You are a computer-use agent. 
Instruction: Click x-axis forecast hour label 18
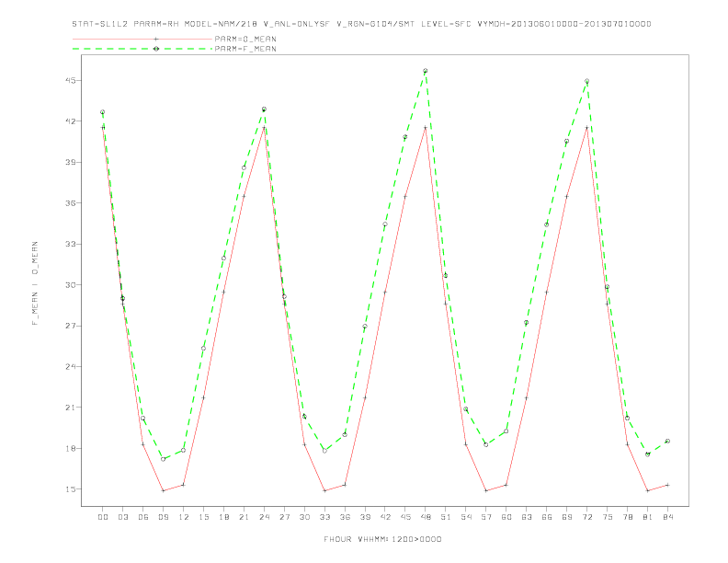[x=223, y=517]
